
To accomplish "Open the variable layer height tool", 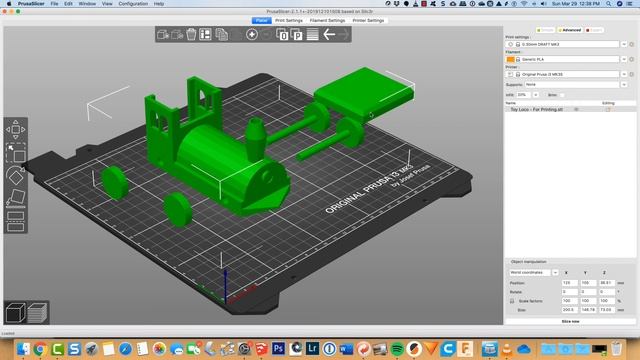I will (x=313, y=34).
